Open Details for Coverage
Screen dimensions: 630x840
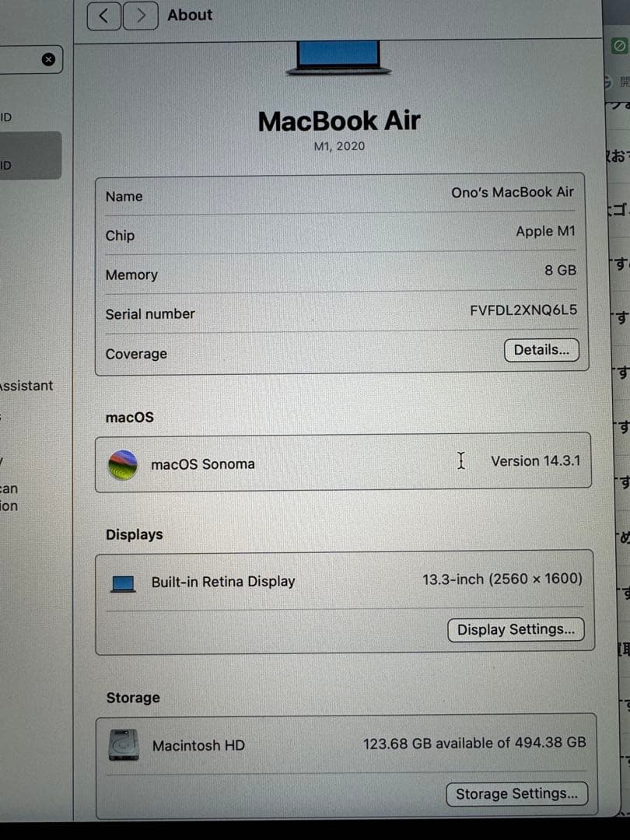click(x=541, y=350)
